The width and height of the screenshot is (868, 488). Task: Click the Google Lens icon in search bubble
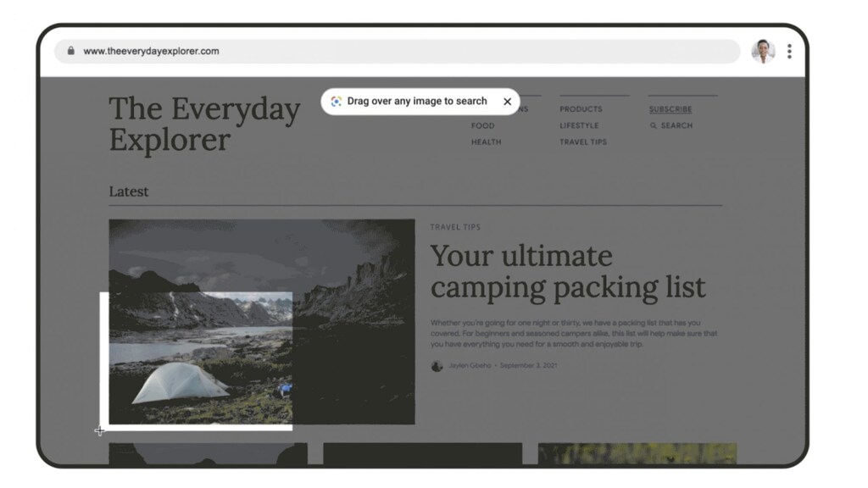(x=336, y=102)
